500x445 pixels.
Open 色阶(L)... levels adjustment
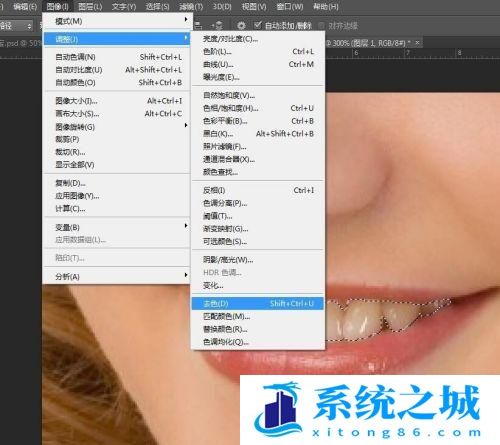[x=258, y=51]
